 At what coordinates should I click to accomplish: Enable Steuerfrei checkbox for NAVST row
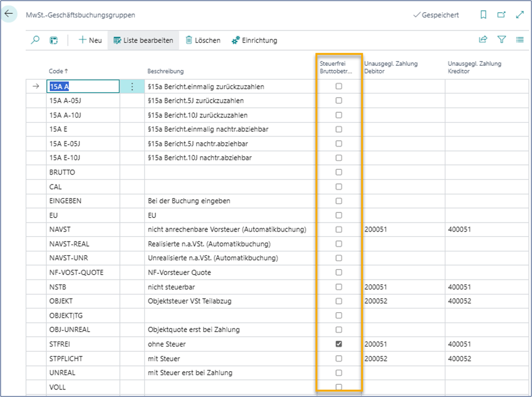pyautogui.click(x=339, y=229)
